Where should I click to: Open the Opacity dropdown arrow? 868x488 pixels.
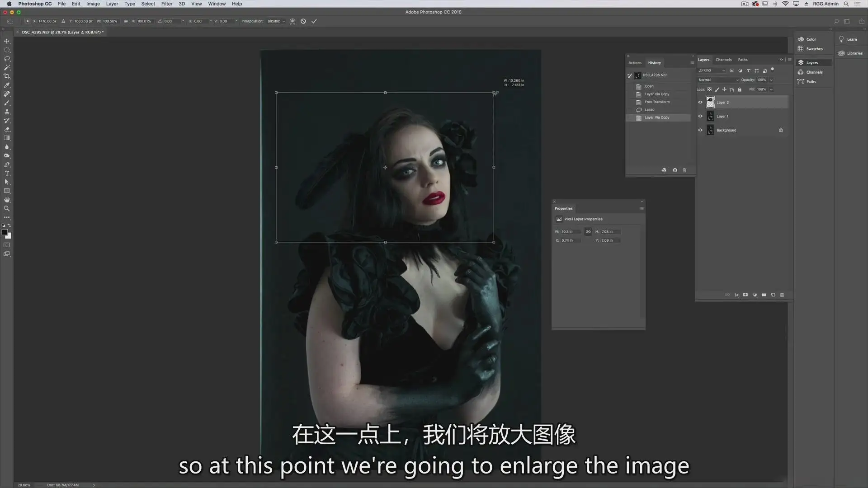[771, 80]
